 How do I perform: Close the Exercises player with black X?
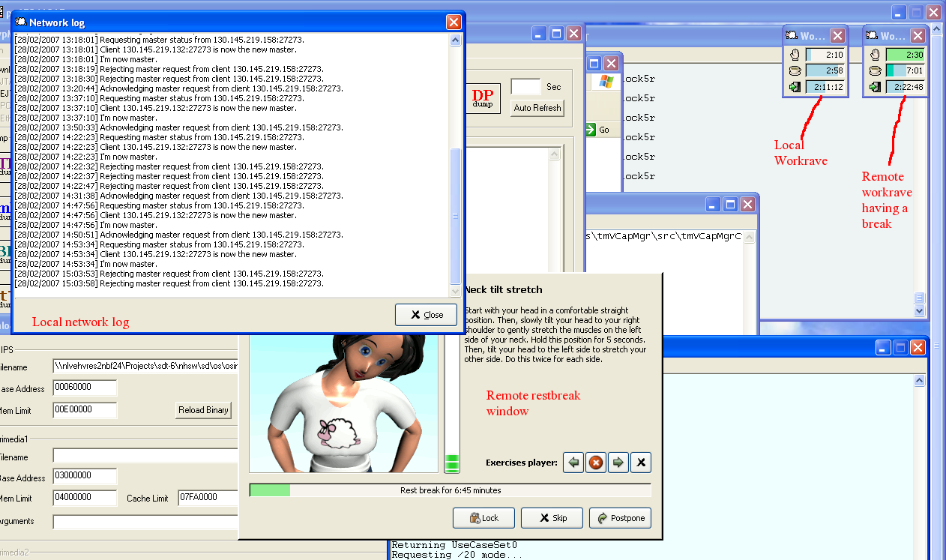coord(640,463)
